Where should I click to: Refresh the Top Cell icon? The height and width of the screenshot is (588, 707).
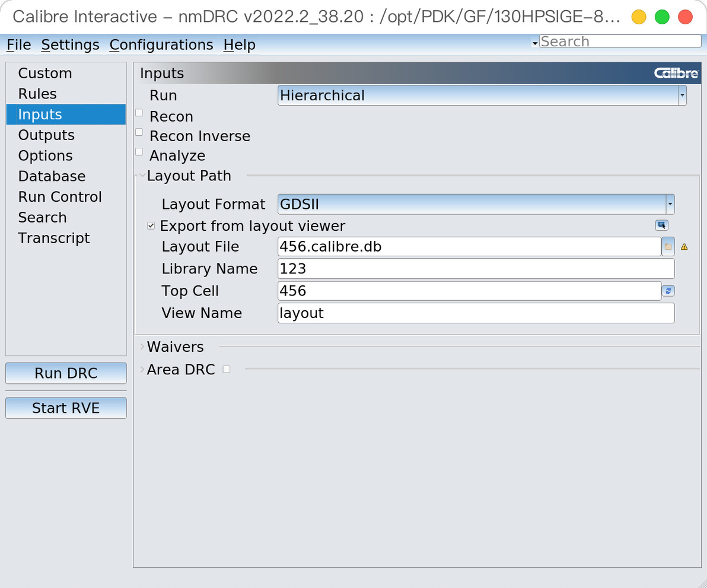[x=668, y=291]
